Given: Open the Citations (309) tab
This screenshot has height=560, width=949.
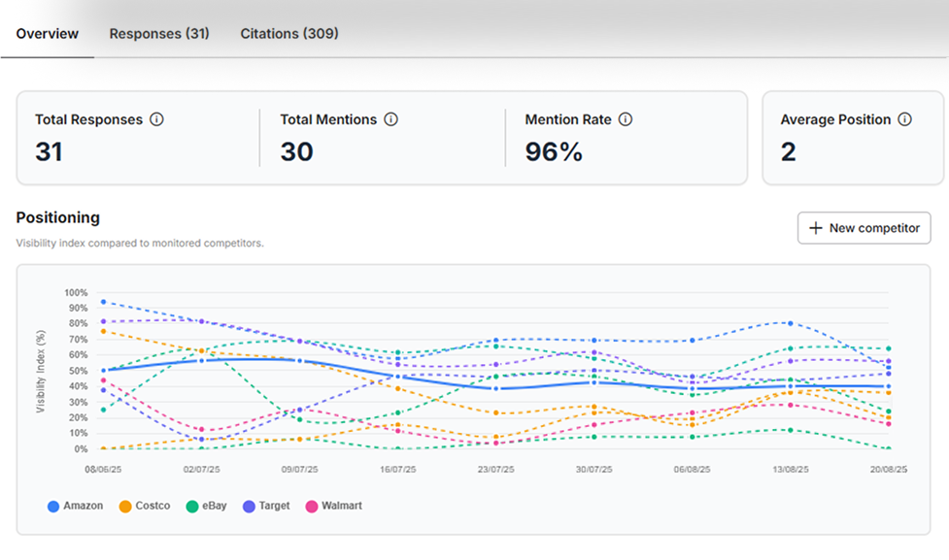Looking at the screenshot, I should 289,34.
